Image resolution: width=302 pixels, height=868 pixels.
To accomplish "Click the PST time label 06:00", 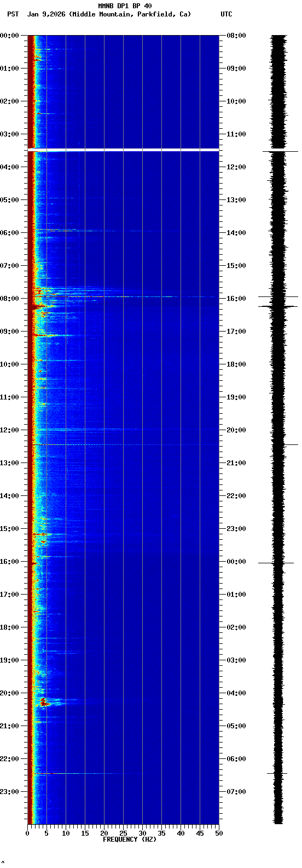I will click(x=10, y=233).
